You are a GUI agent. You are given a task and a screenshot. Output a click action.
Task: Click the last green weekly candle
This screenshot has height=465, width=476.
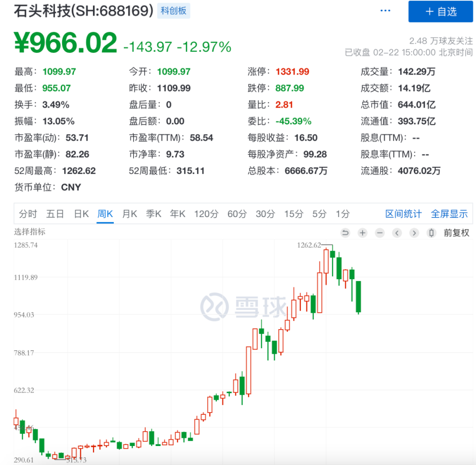[358, 297]
